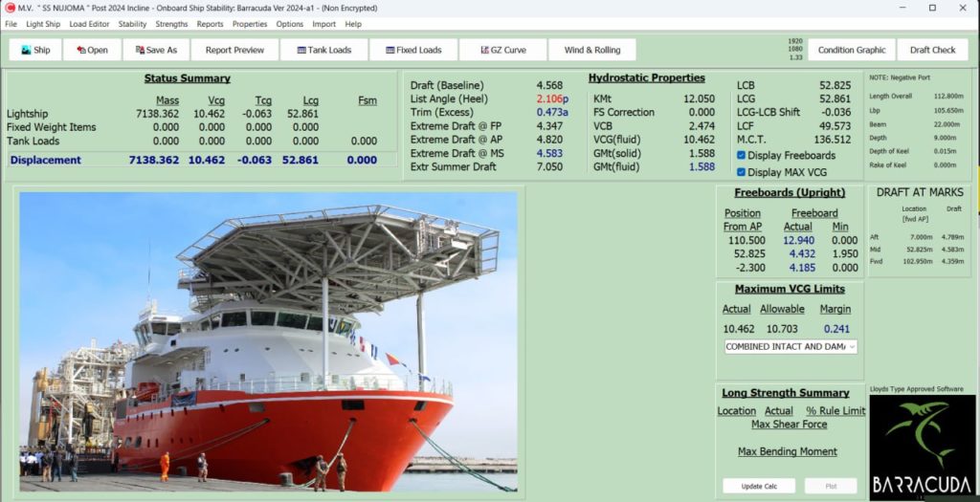980x502 pixels.
Task: Click the Fixed Weight Items row label
Action: point(52,127)
